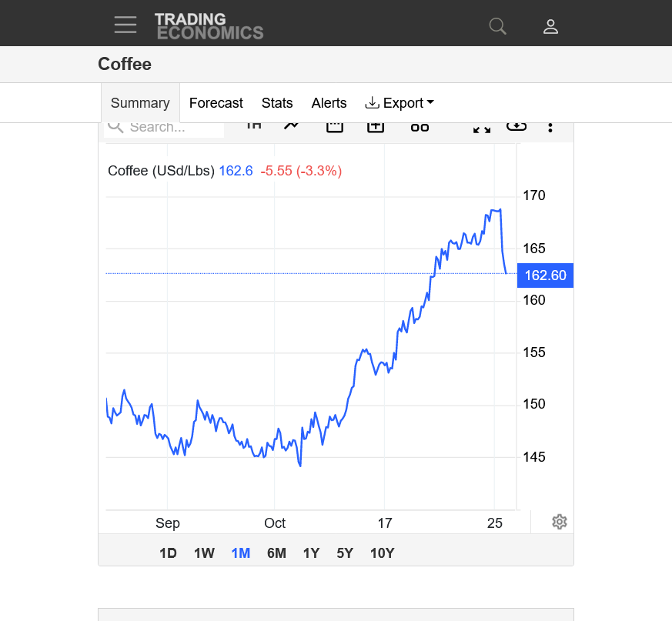Open the hamburger navigation menu

[125, 25]
